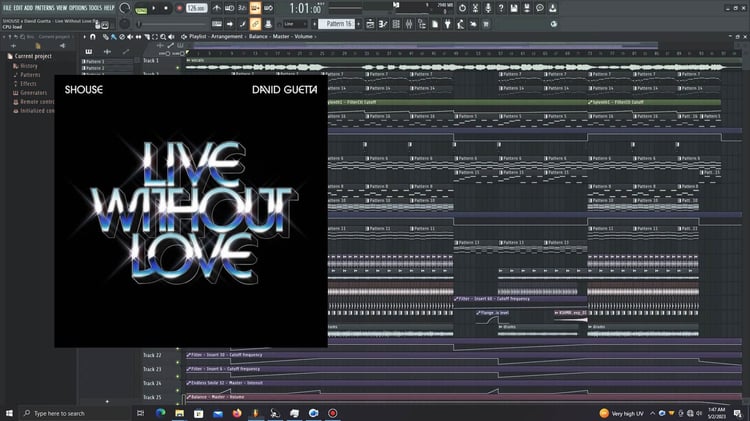Open the OPTIONS menu
Screen dimensions: 750x421
click(78, 8)
